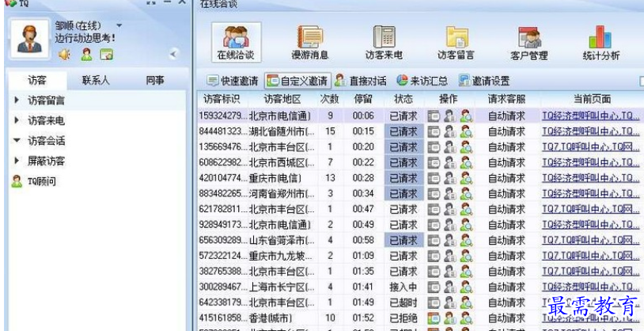This screenshot has height=331, width=644.
Task: Open current page link in row 159324279
Action: [x=591, y=116]
